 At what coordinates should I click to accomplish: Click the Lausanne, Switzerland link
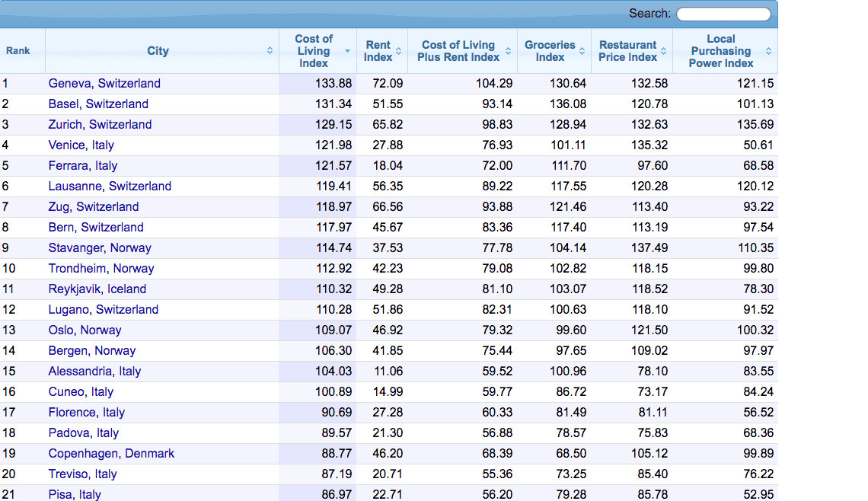point(110,187)
